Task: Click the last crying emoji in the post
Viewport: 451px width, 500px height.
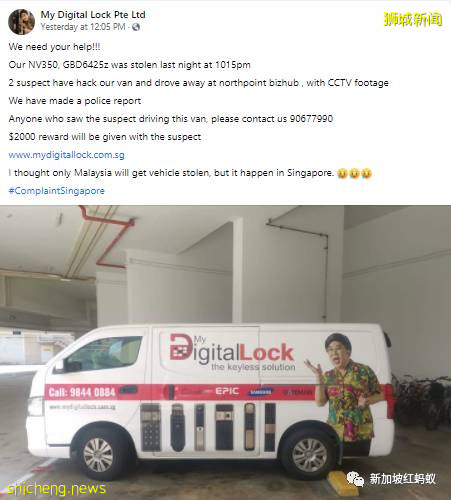Action: 366,173
